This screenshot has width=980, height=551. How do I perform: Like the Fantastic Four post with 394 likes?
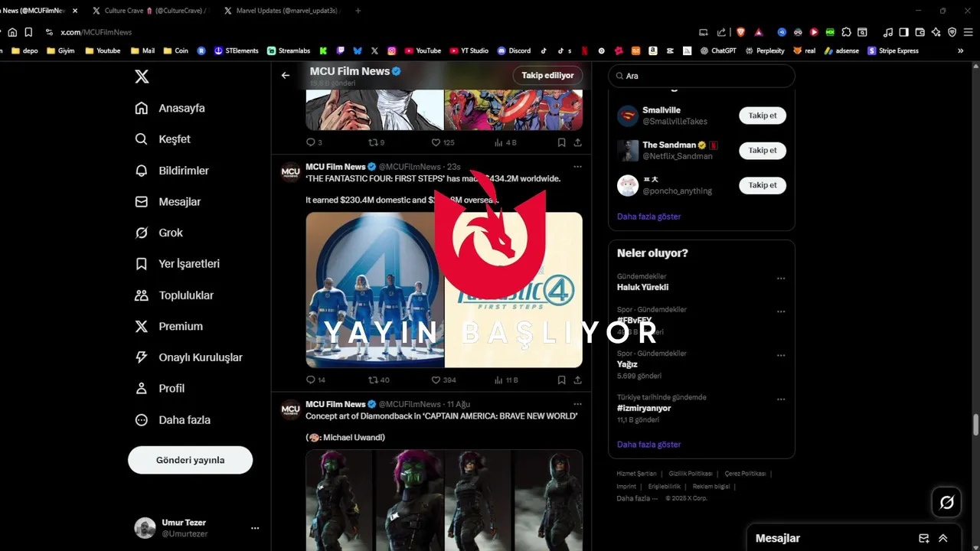[x=443, y=380]
